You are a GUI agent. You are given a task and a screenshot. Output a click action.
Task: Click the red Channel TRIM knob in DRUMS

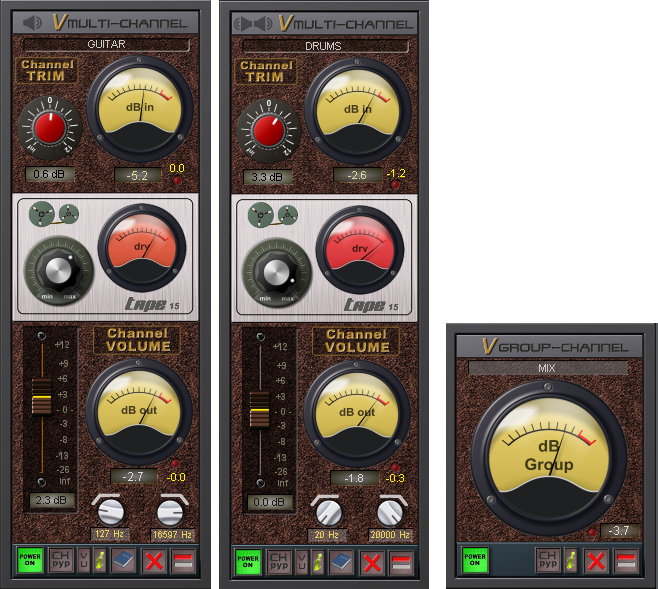coord(268,128)
